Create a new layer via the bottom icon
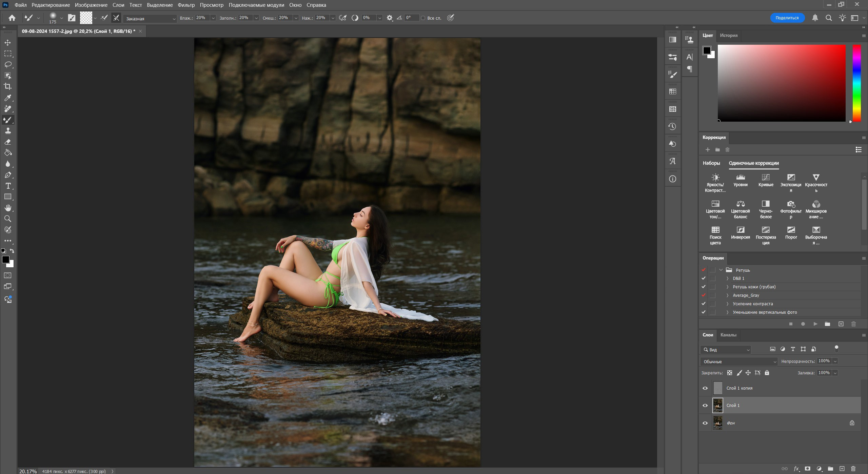 (x=842, y=469)
